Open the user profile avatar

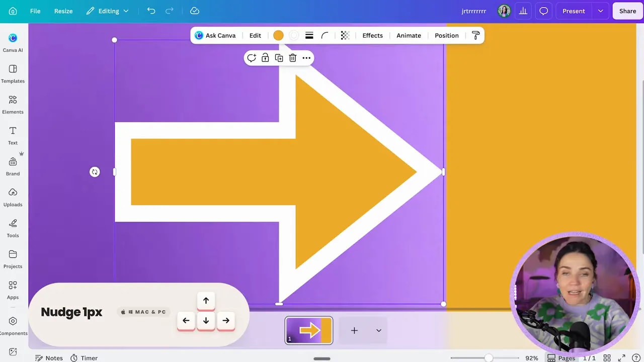(x=504, y=11)
